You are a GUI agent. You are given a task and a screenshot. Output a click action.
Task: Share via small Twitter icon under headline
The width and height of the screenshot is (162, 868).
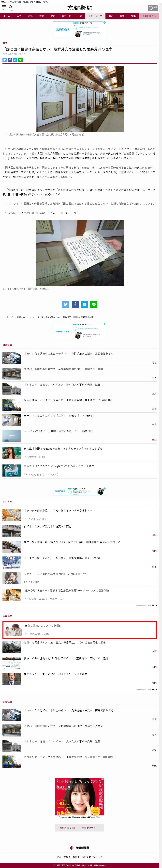point(5,60)
